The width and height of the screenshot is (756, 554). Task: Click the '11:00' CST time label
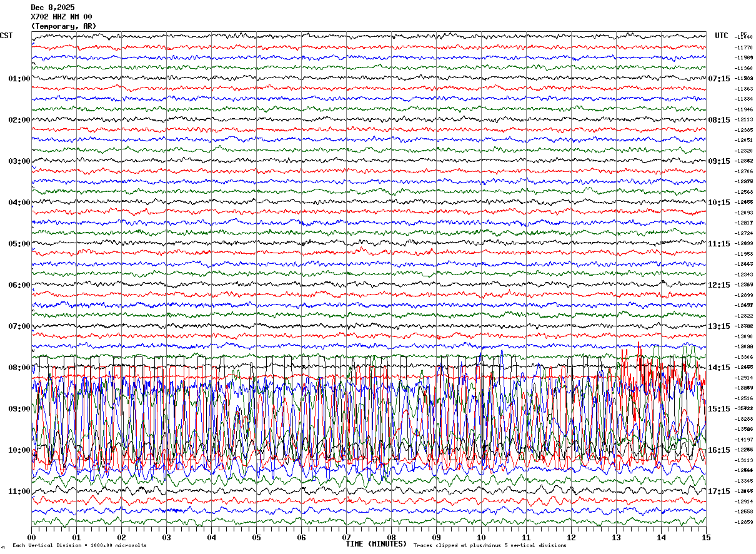(x=19, y=491)
